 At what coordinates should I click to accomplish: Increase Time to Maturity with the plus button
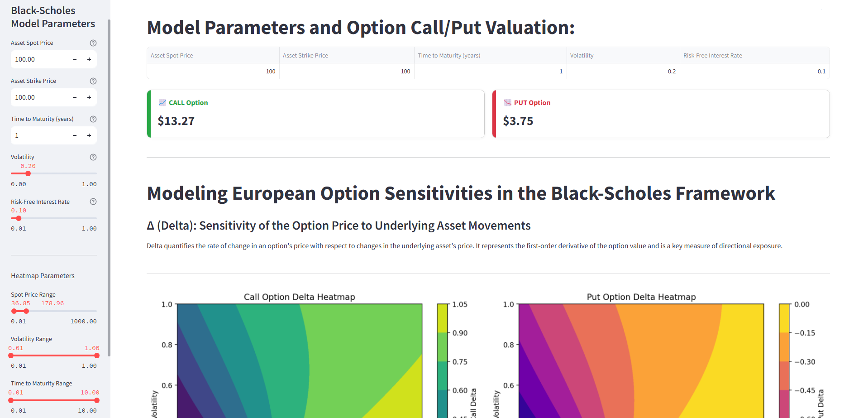89,135
